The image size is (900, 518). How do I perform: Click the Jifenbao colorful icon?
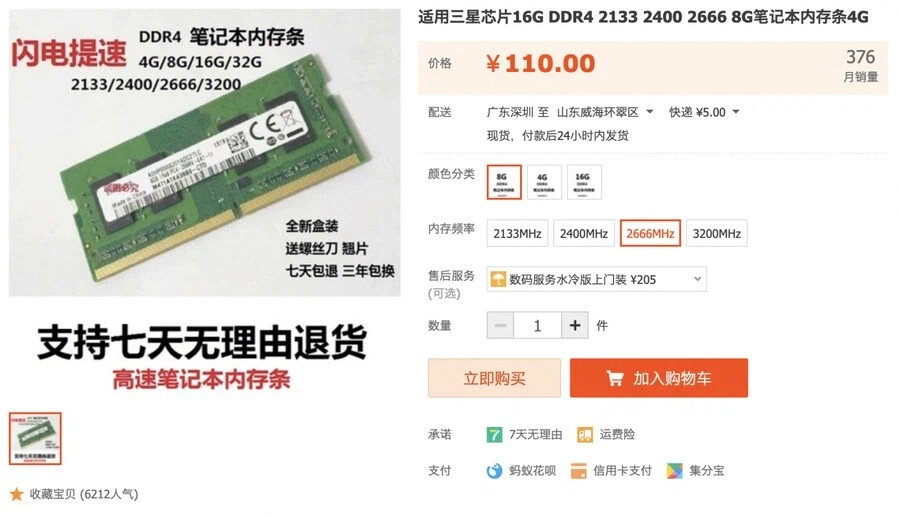point(674,471)
